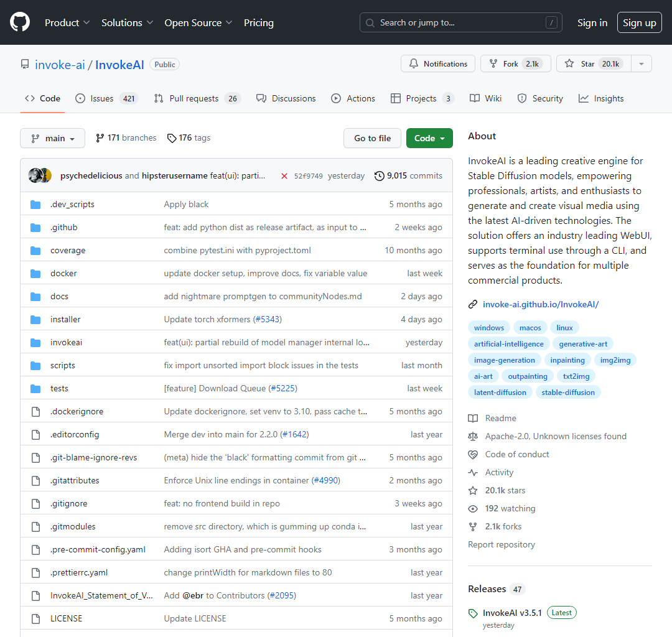Open the 9,015 commits history
This screenshot has height=637, width=672.
(408, 176)
